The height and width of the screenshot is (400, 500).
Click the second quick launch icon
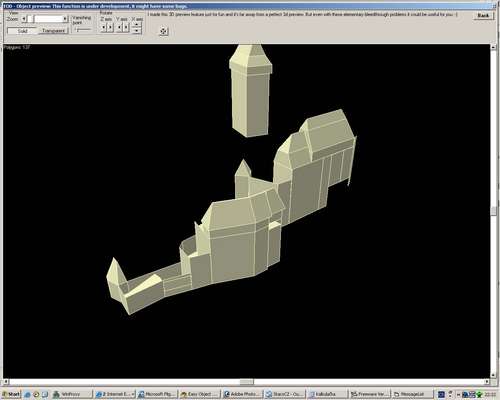(x=36, y=394)
